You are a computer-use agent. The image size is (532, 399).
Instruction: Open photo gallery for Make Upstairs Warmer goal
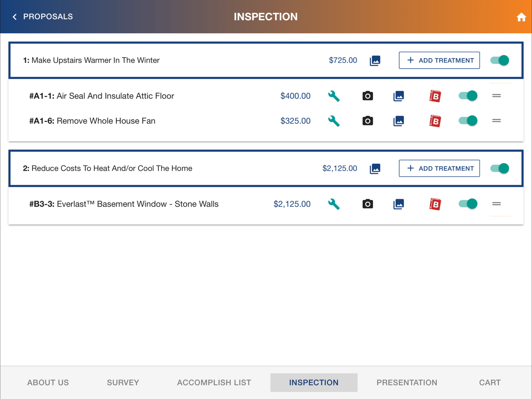point(375,60)
